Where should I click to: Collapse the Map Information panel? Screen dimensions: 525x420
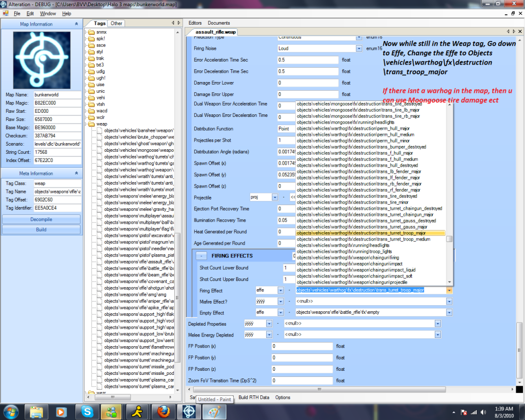click(76, 24)
